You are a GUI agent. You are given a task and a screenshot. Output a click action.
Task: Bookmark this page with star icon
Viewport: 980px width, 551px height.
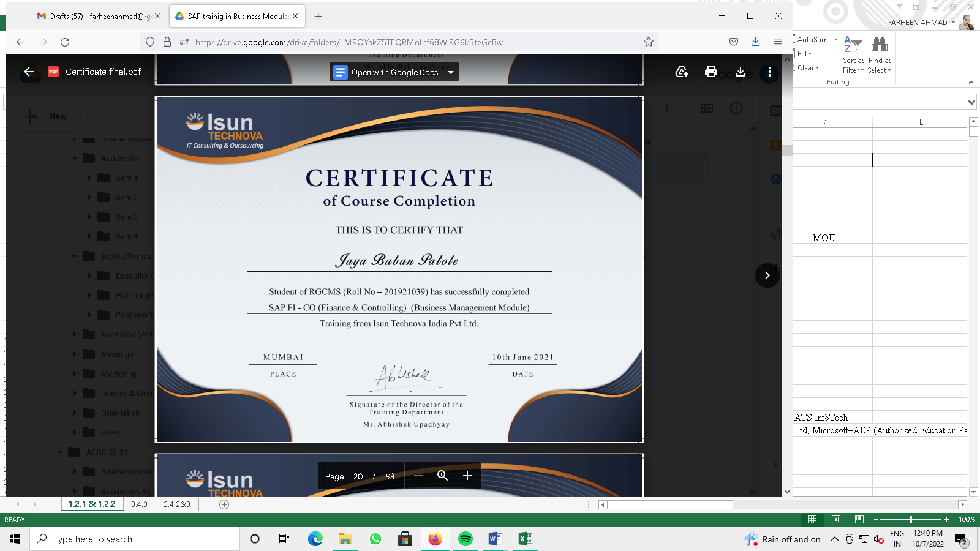pyautogui.click(x=649, y=42)
